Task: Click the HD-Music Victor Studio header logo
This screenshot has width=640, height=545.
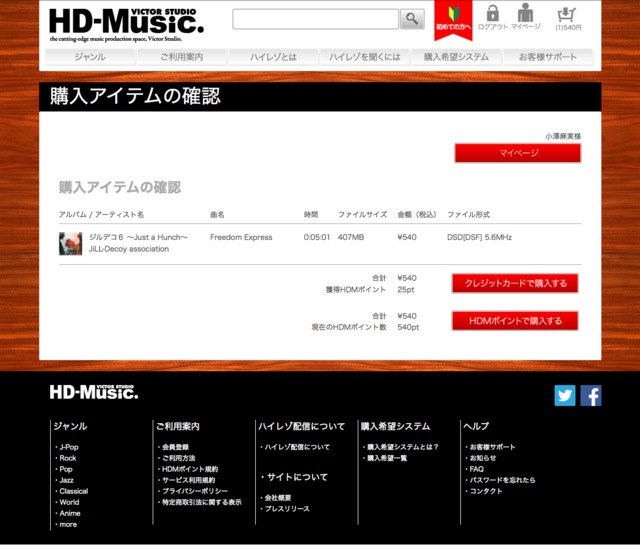Action: point(126,24)
